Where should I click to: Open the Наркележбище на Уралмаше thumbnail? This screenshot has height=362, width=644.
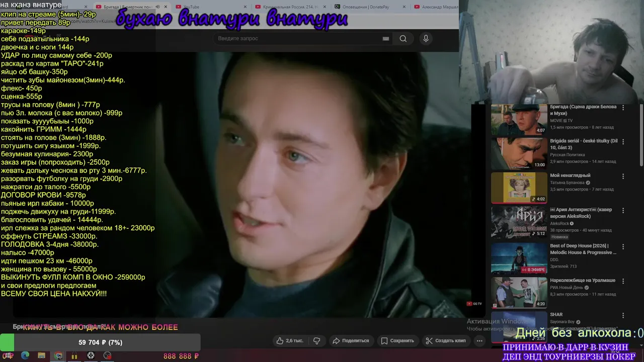click(519, 293)
